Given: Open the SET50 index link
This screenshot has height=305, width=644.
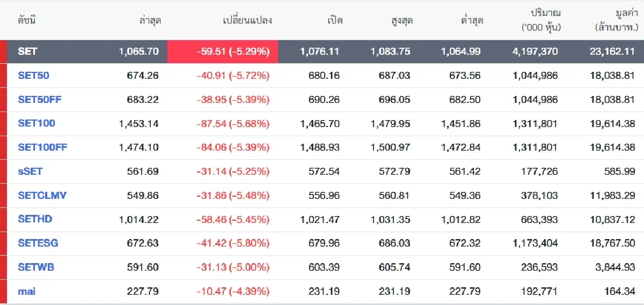Looking at the screenshot, I should 33,76.
